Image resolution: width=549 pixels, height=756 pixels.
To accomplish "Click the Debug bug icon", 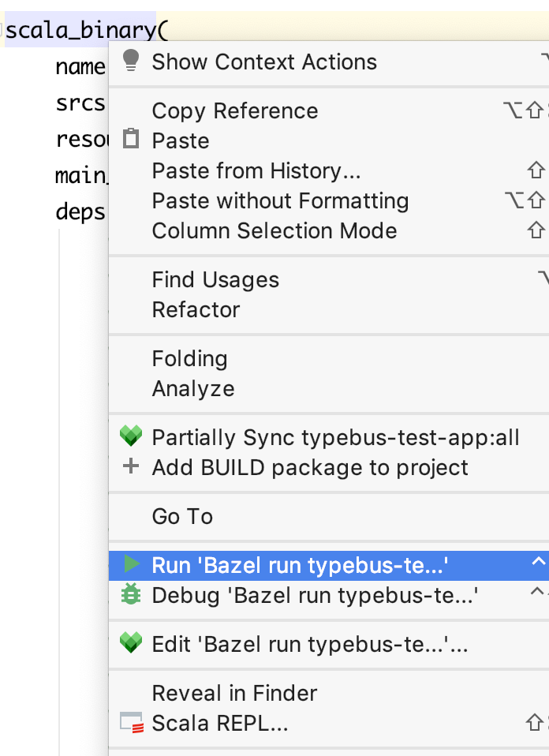I will pos(131,595).
